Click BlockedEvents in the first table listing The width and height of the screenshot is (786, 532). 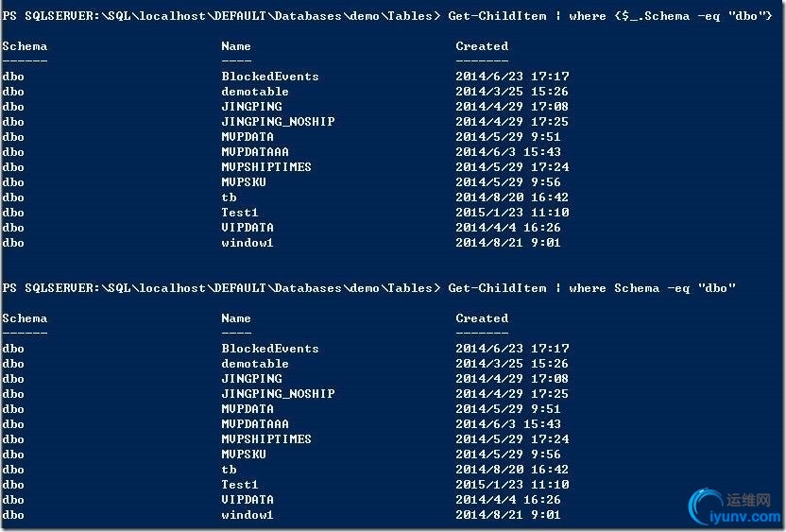[x=270, y=77]
